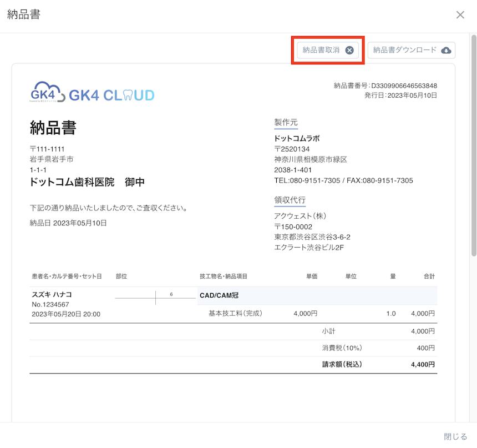Image resolution: width=477 pixels, height=448 pixels.
Task: Click the patient name スズキ ハナコ
Action: 52,295
